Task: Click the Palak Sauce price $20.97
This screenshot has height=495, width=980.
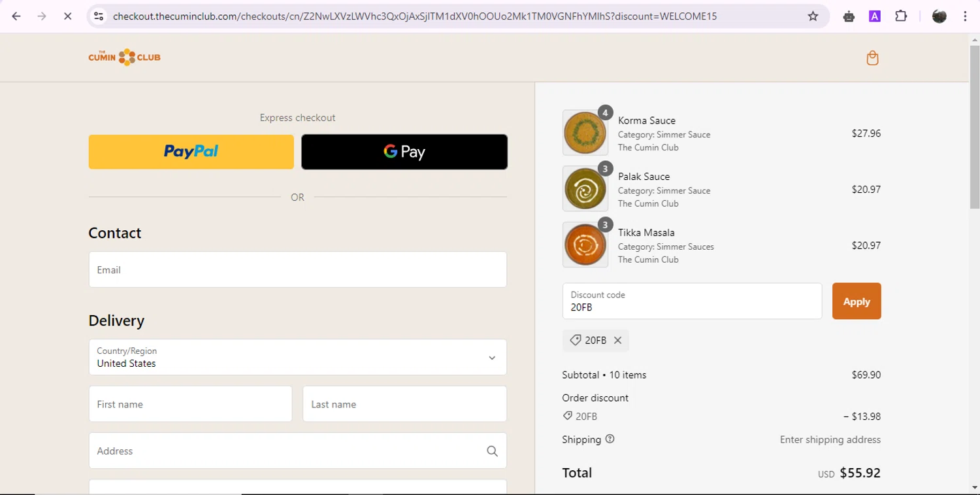Action: tap(866, 190)
